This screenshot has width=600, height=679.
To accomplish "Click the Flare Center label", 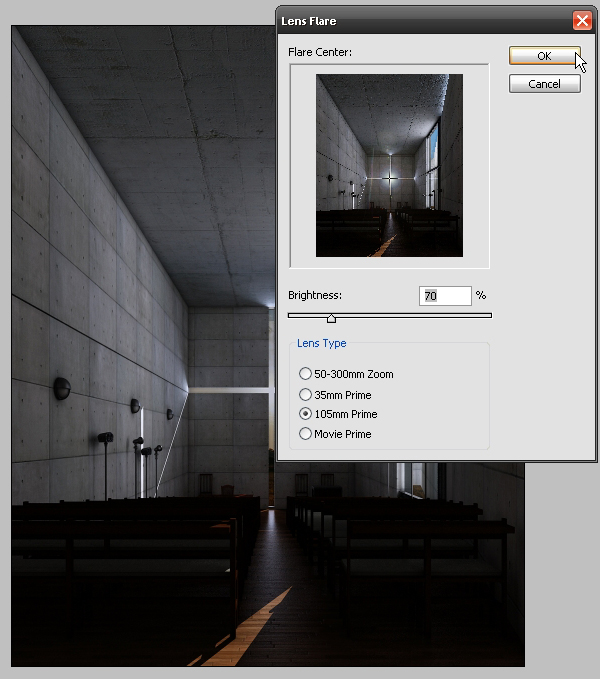I will (x=320, y=51).
